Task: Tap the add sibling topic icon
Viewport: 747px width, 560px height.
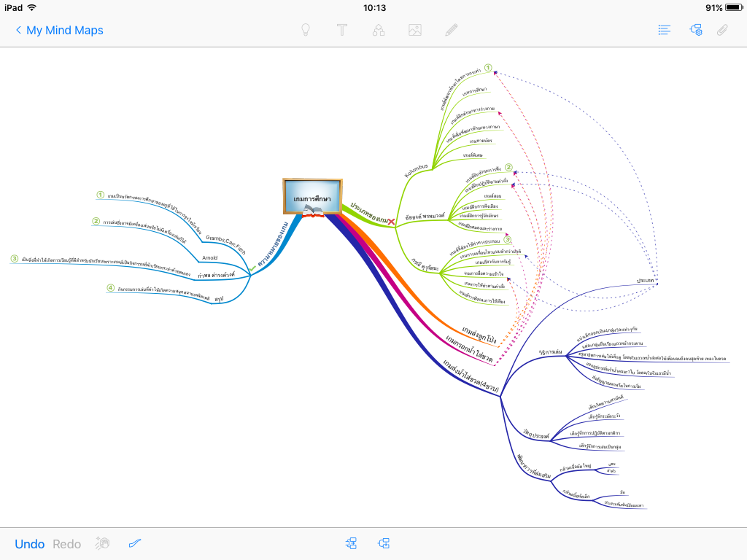Action: tap(352, 543)
